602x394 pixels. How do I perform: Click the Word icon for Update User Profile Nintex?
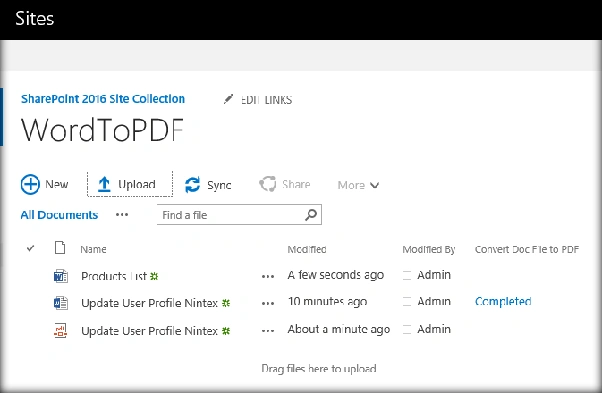point(61,303)
